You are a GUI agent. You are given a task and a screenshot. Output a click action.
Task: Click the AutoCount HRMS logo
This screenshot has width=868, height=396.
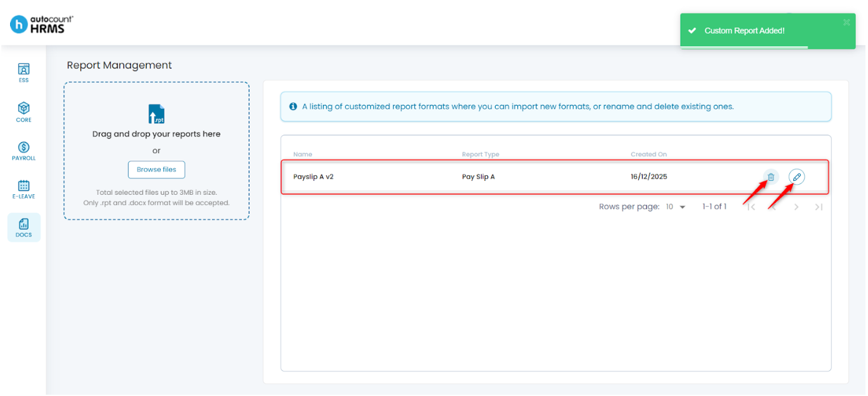(42, 24)
